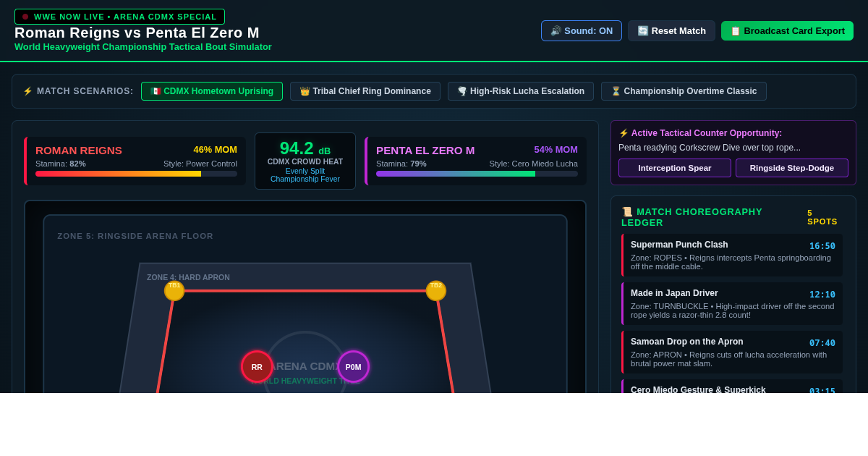This screenshot has height=456, width=868.
Task: Click the 07:40 timestamp in the ledger
Action: point(822,343)
